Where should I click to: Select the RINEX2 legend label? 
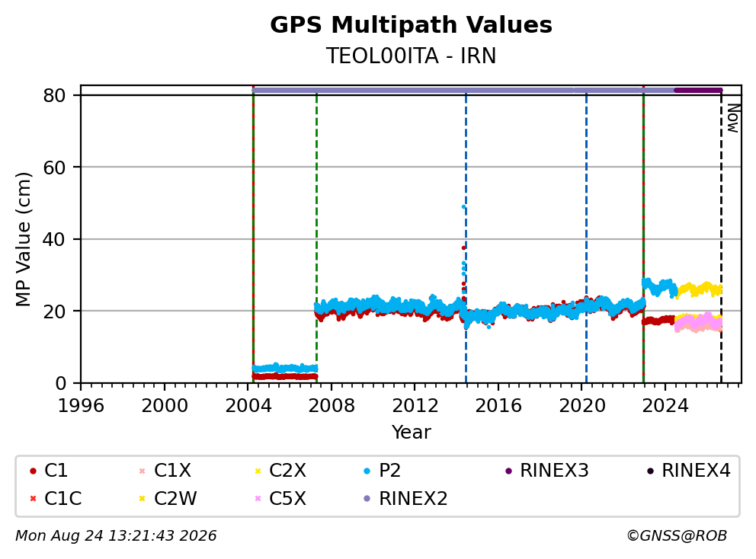pyautogui.click(x=413, y=498)
